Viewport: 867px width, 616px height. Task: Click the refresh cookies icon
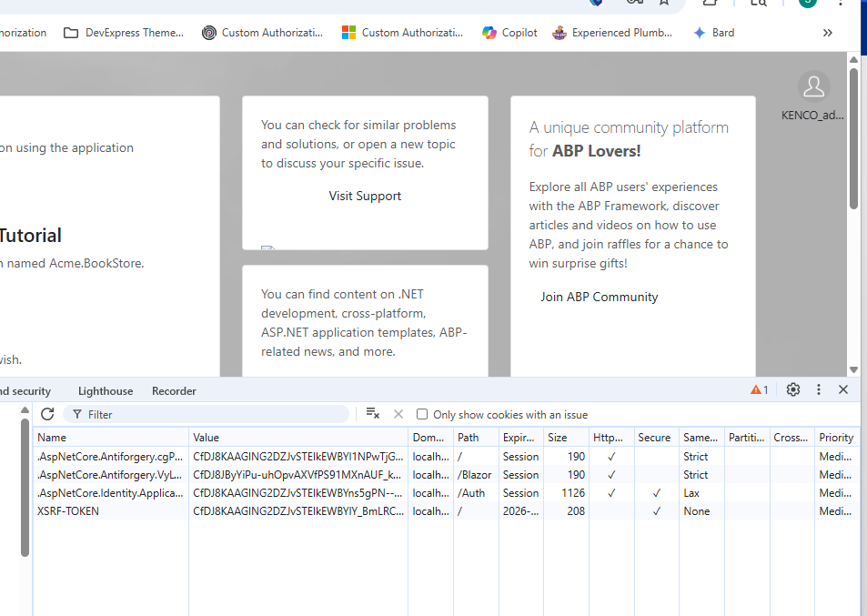click(47, 414)
